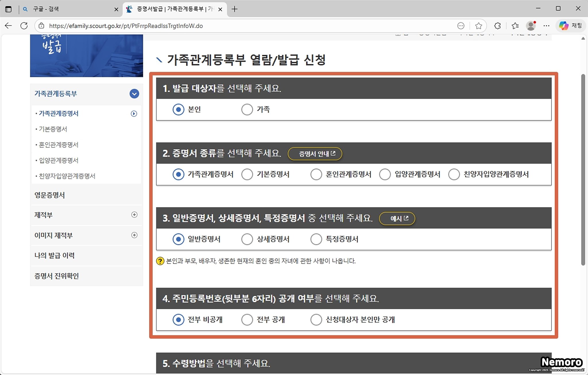The width and height of the screenshot is (588, 375).
Task: Select 기본증명서 certificate type radio
Action: [247, 174]
